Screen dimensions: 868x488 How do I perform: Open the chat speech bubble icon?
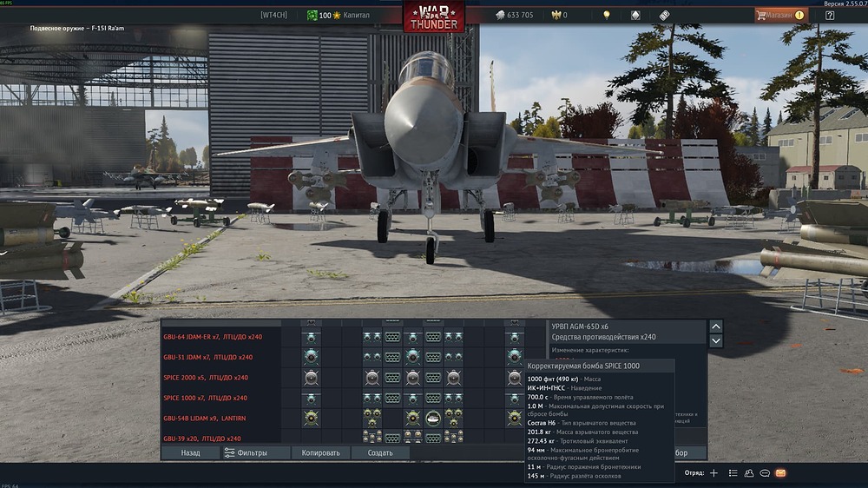(765, 473)
